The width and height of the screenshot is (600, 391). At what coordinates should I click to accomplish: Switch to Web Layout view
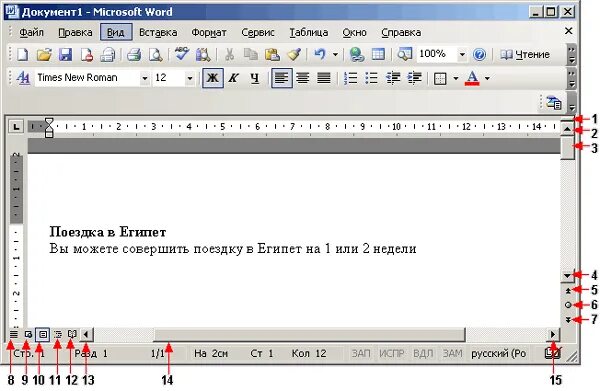click(x=28, y=334)
